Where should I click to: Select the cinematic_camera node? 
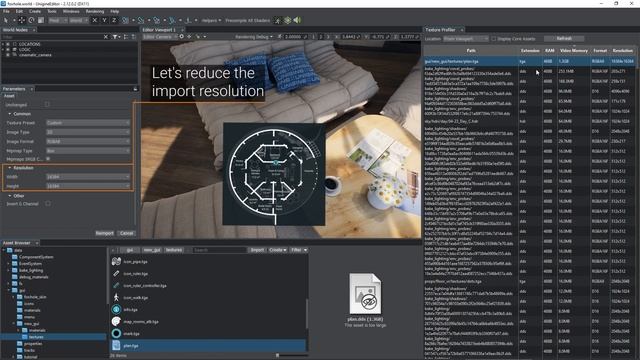point(35,55)
